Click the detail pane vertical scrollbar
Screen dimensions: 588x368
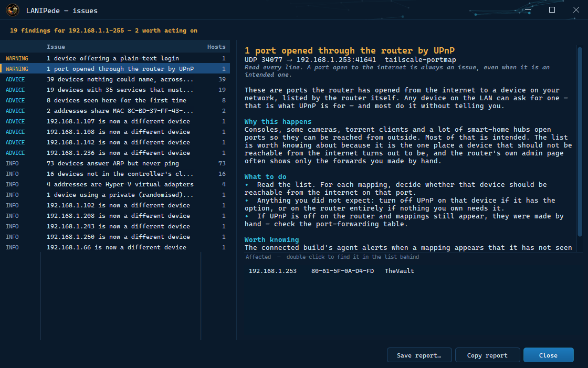[x=580, y=142]
